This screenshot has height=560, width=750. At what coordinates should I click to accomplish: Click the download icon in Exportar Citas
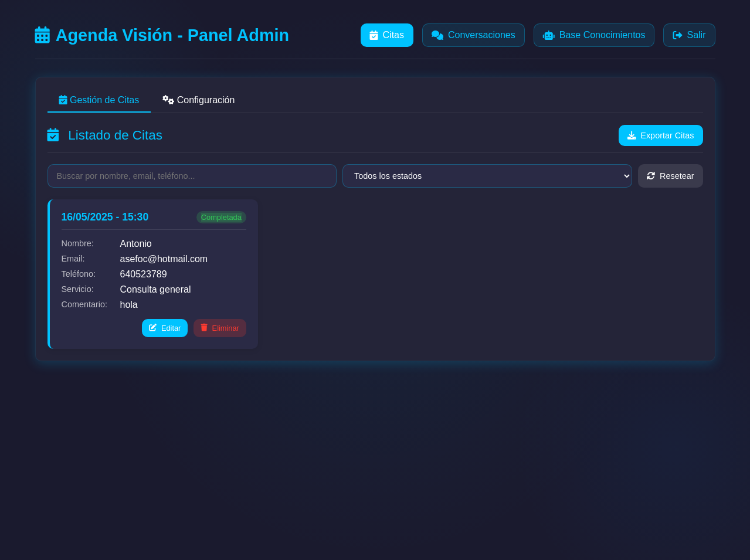pyautogui.click(x=632, y=135)
